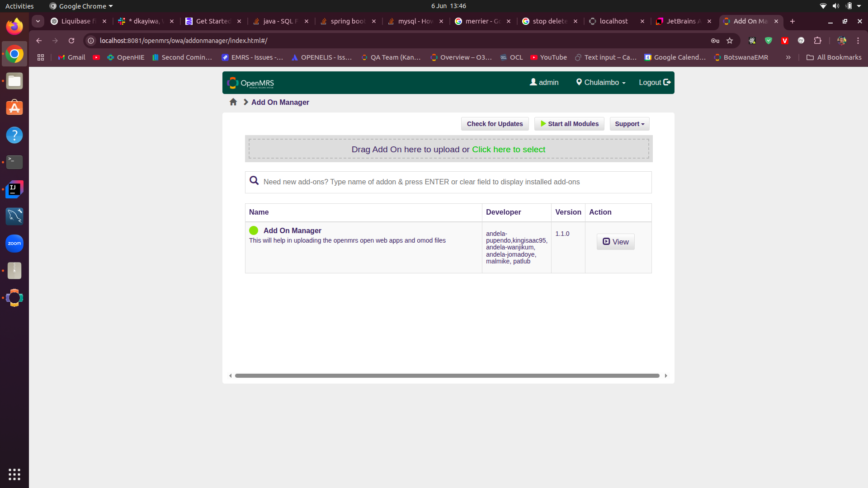
Task: Click the admin user link
Action: pyautogui.click(x=544, y=82)
